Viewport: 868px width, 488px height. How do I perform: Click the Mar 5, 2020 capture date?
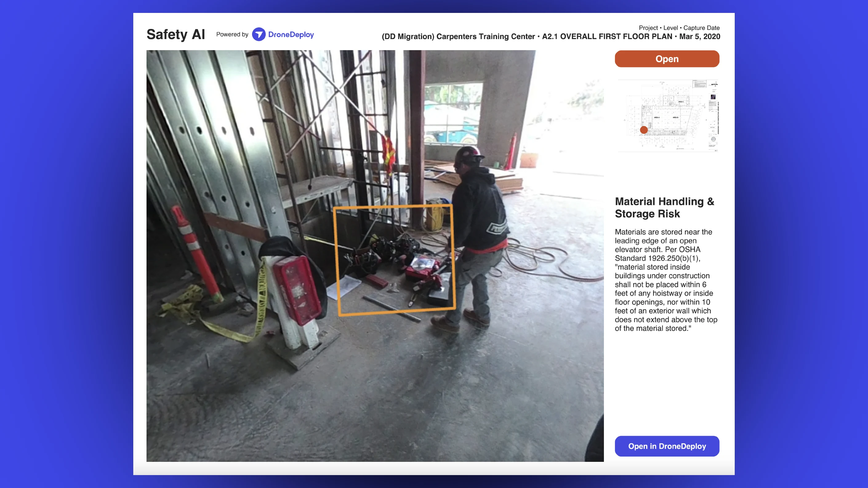click(x=700, y=36)
